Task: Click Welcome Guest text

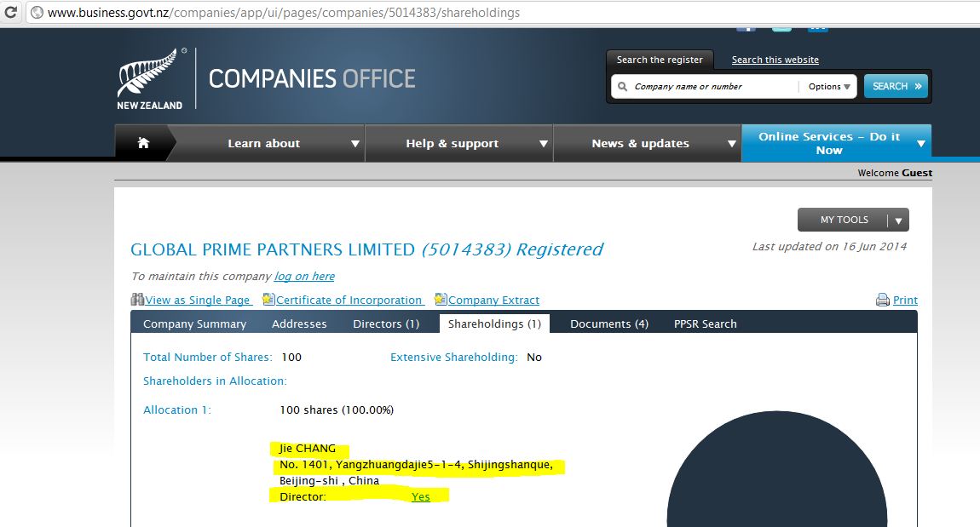Action: point(895,173)
